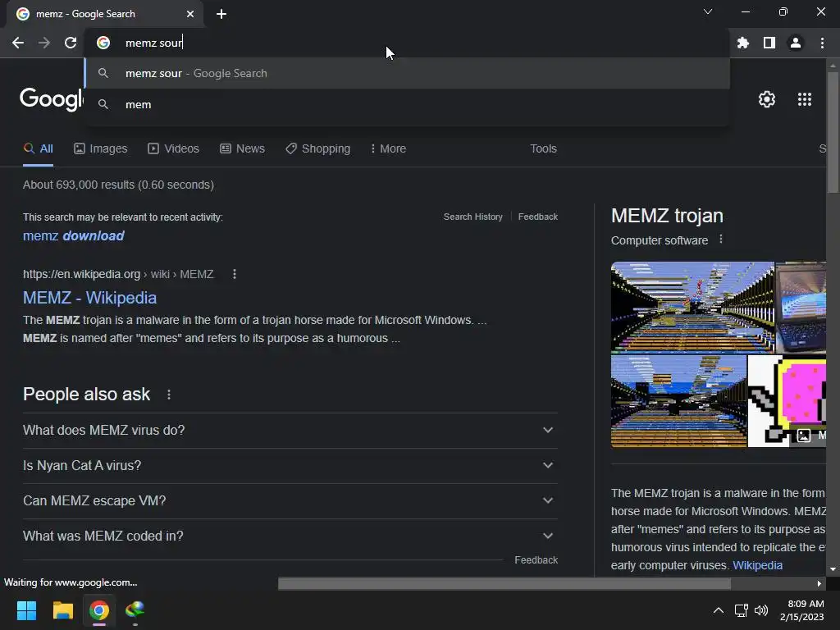Open the Windows Start menu
Image resolution: width=840 pixels, height=630 pixels.
(26, 610)
